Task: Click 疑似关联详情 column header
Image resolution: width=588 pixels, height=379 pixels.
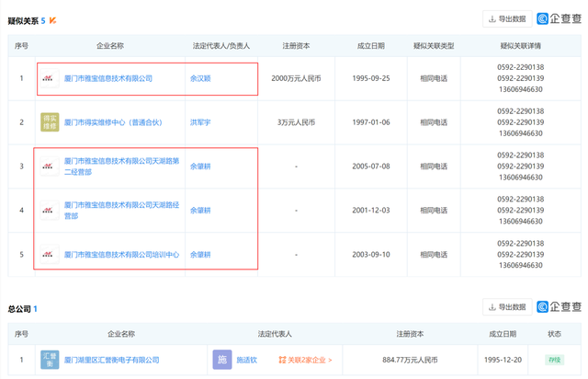Action: 521,46
